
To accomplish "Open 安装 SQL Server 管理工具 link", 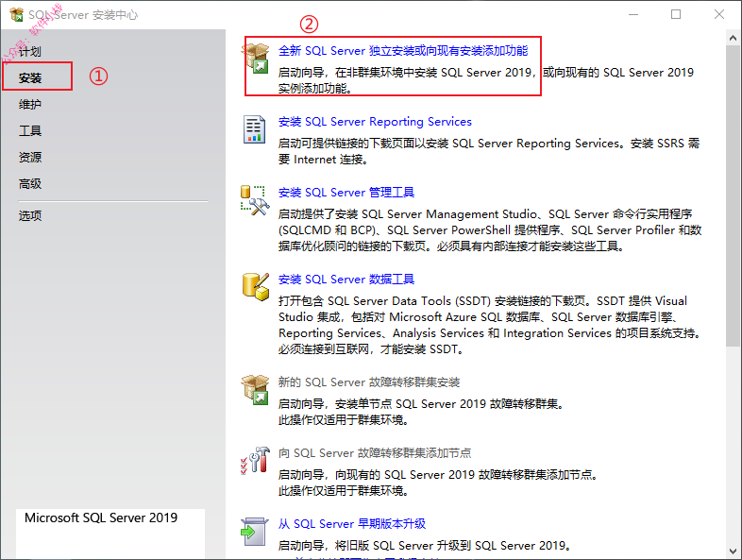I will [346, 193].
